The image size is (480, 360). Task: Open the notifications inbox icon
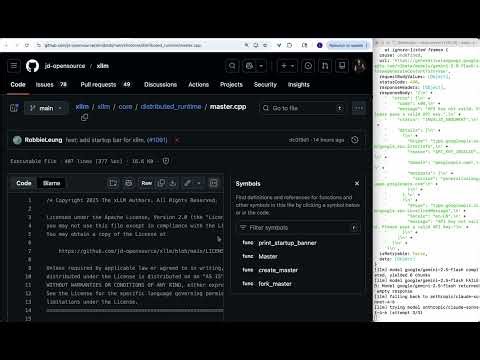point(342,66)
